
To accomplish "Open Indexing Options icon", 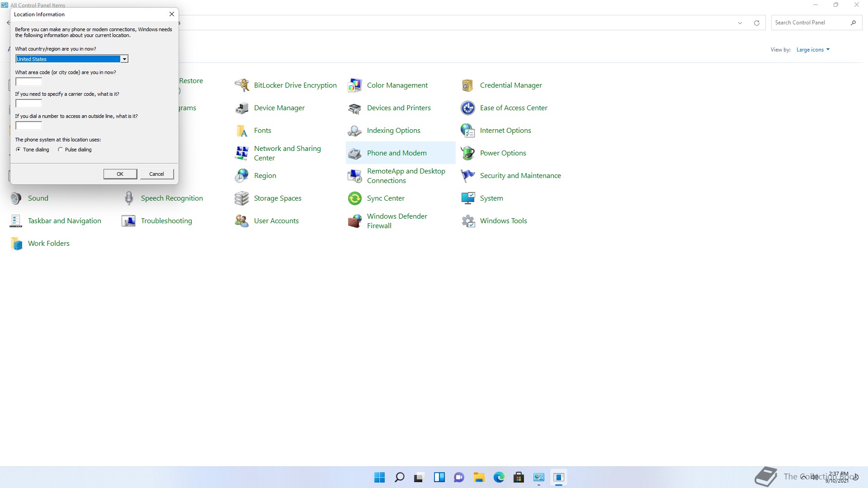I will click(355, 130).
